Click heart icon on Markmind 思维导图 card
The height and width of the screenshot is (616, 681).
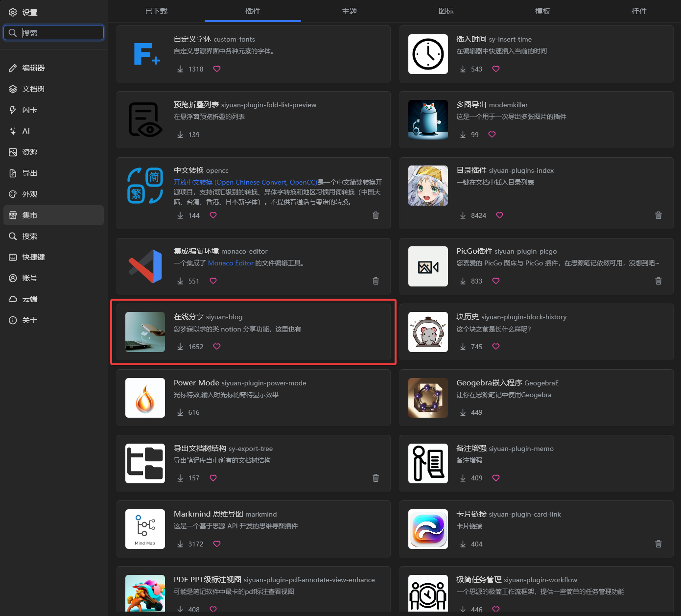(217, 544)
